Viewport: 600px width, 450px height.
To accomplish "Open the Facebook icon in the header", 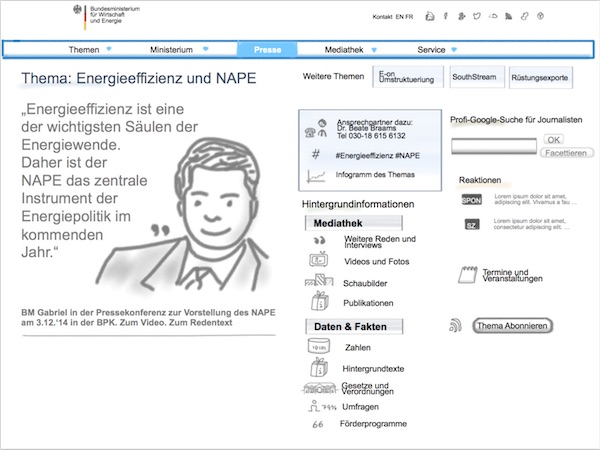I will point(446,16).
